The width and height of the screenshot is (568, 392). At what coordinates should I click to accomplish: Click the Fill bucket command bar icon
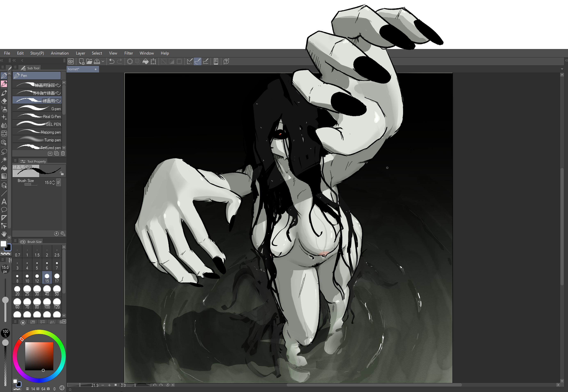[145, 61]
